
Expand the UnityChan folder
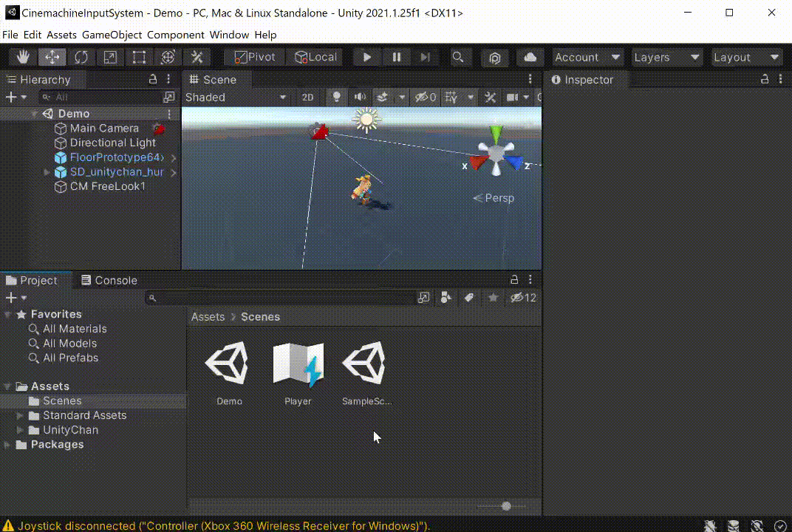(x=20, y=430)
